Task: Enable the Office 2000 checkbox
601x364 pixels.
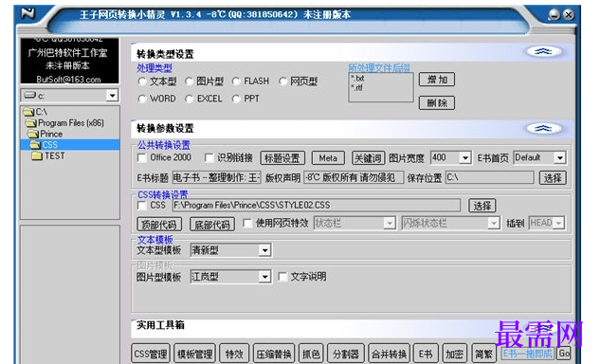Action: pyautogui.click(x=142, y=158)
